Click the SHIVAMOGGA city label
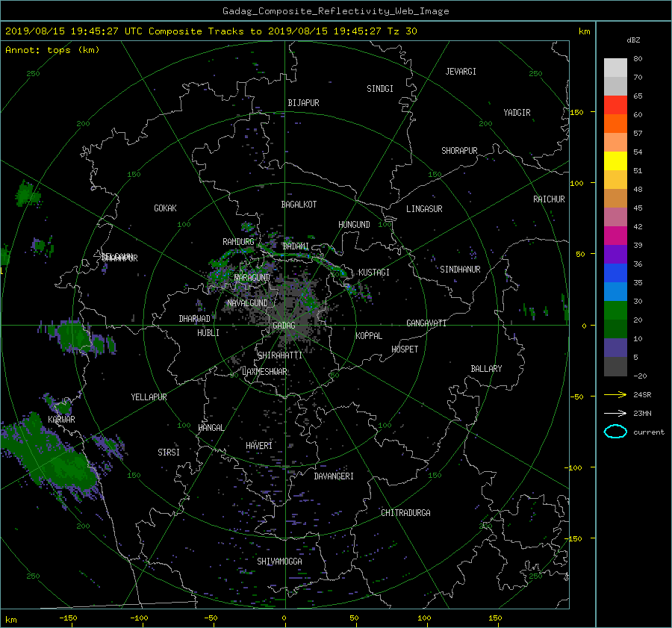The height and width of the screenshot is (628, 672). tap(279, 561)
